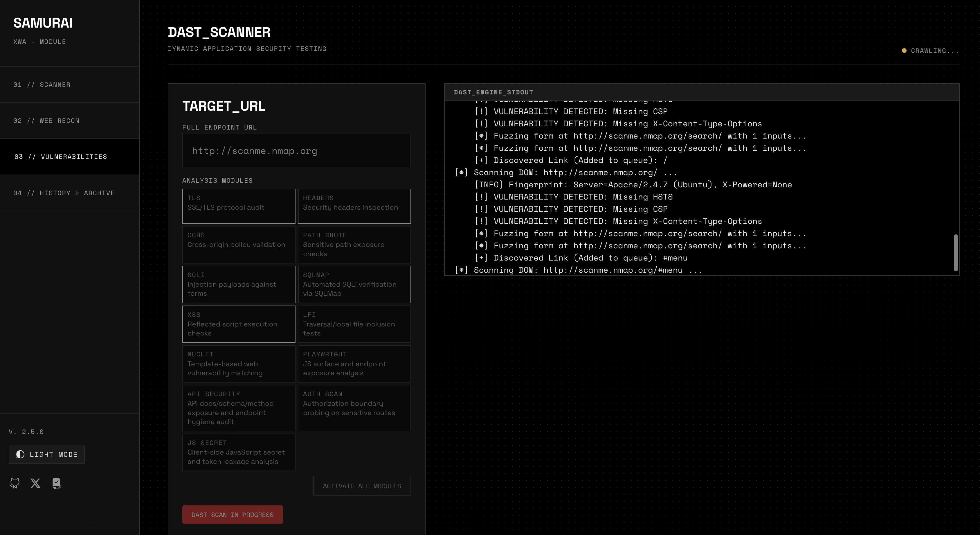Screen dimensions: 980x535
Task: Click the ANALYSIS MODULES label
Action: click(217, 180)
